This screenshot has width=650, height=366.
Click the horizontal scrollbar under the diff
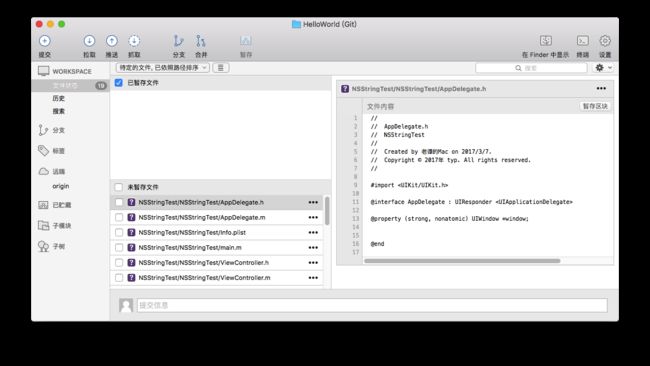[462, 261]
